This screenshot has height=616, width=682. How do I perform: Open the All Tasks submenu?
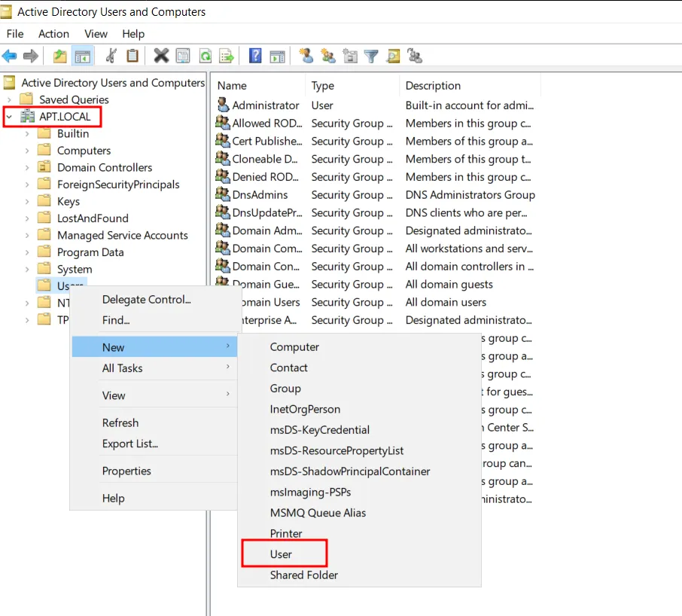click(154, 368)
